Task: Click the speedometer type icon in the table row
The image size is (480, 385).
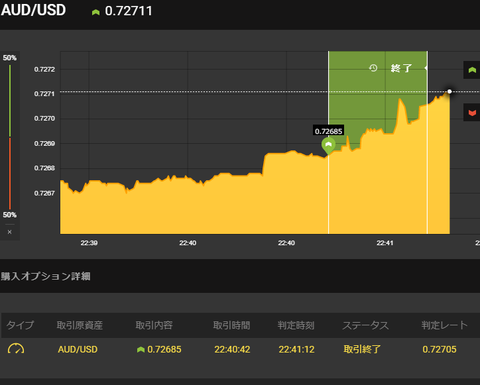Action: [x=16, y=349]
